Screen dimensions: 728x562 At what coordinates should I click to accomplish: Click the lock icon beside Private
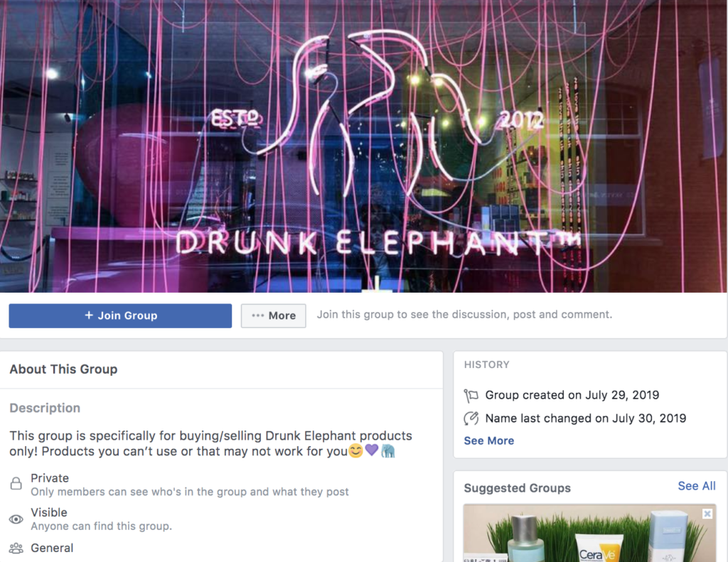[x=16, y=484]
